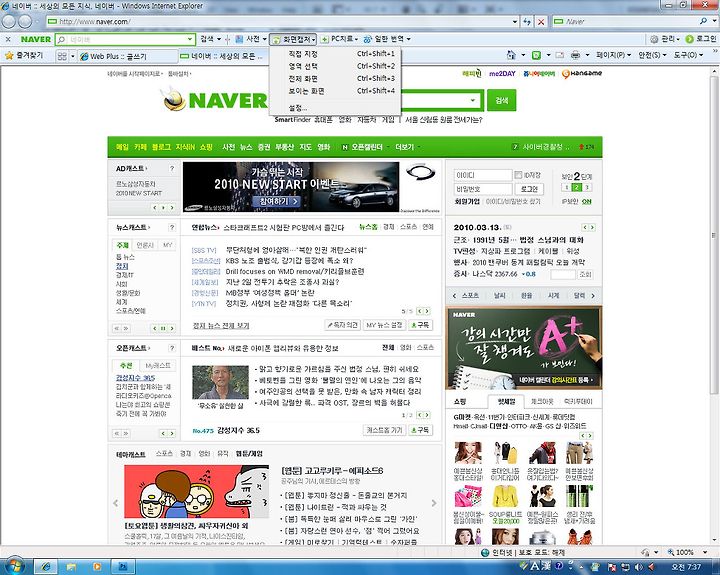The width and height of the screenshot is (720, 575).
Task: Open the 화면캡처 screen capture toolbar button
Action: tap(293, 39)
